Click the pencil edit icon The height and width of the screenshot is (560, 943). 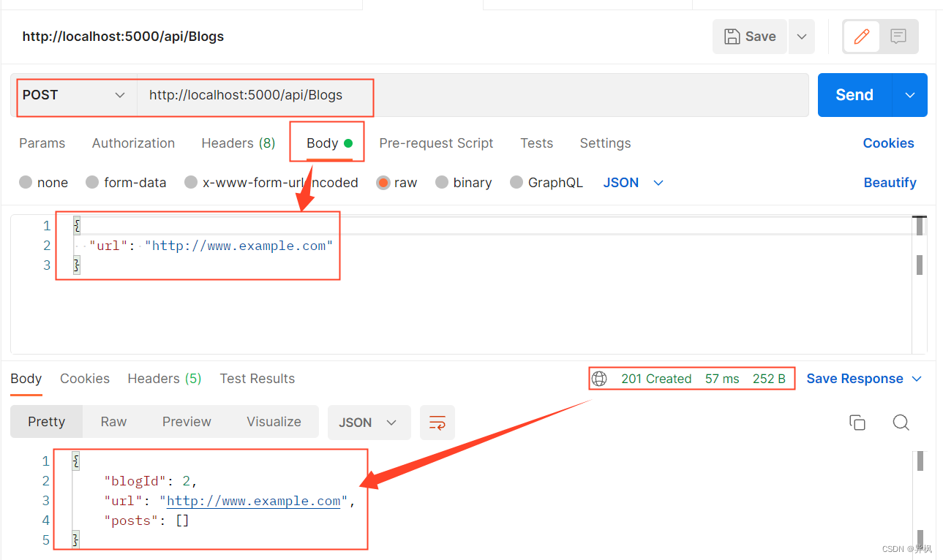tap(861, 37)
